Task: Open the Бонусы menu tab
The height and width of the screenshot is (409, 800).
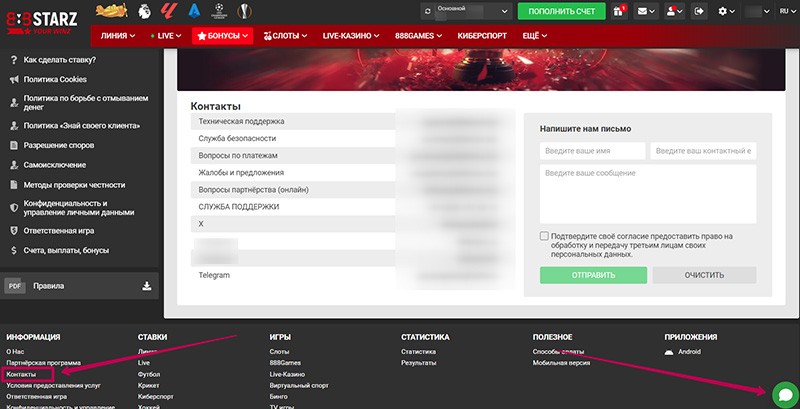Action: pos(222,35)
